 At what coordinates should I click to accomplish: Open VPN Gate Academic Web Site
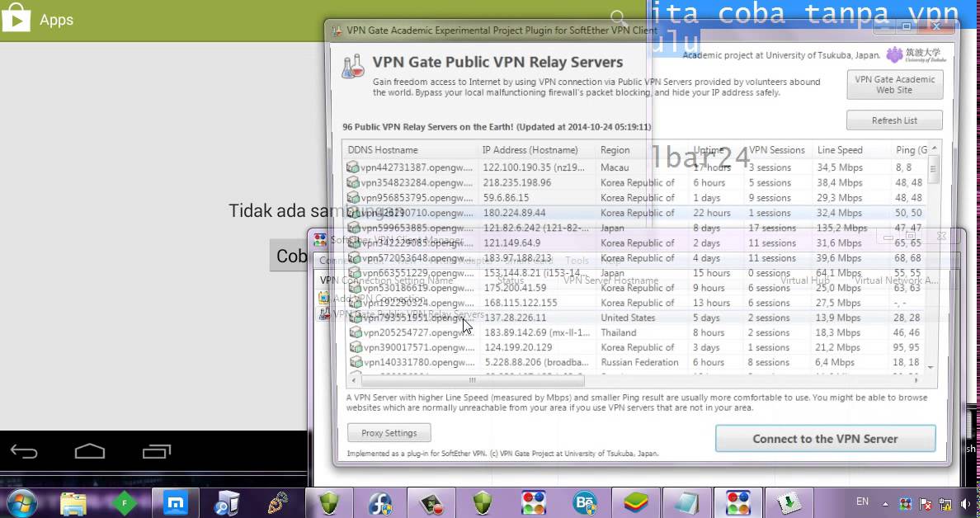(x=894, y=84)
